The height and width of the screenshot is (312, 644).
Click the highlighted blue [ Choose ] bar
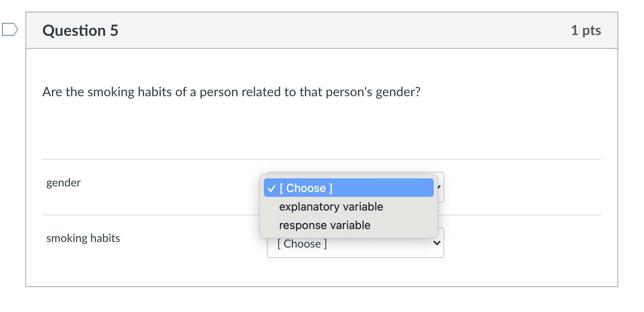[x=348, y=188]
